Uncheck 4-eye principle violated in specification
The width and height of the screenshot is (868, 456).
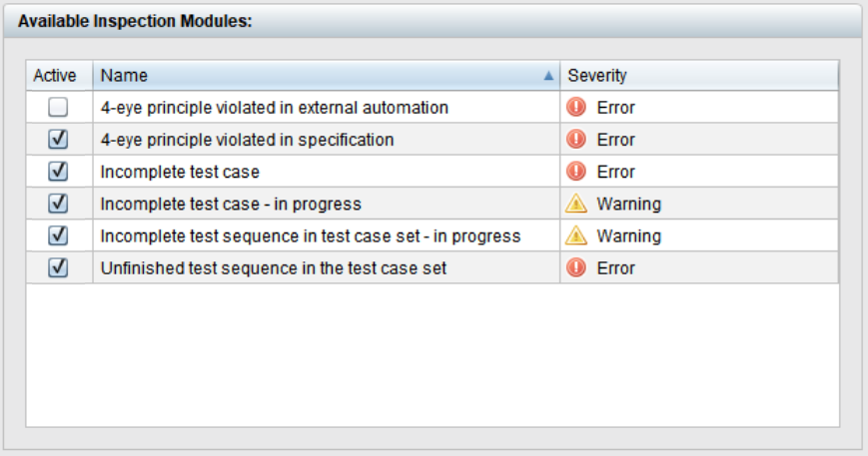click(x=58, y=139)
